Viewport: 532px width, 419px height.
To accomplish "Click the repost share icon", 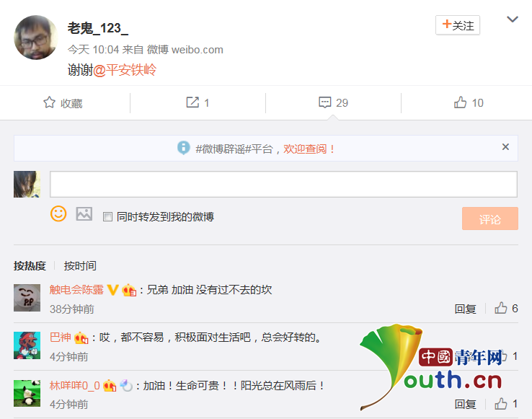I will coord(192,102).
